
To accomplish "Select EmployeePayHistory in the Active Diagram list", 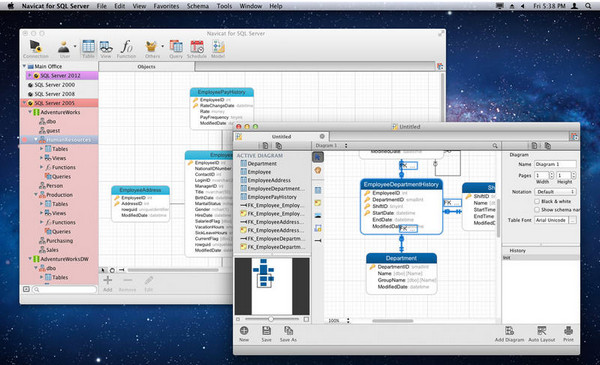I will [272, 197].
